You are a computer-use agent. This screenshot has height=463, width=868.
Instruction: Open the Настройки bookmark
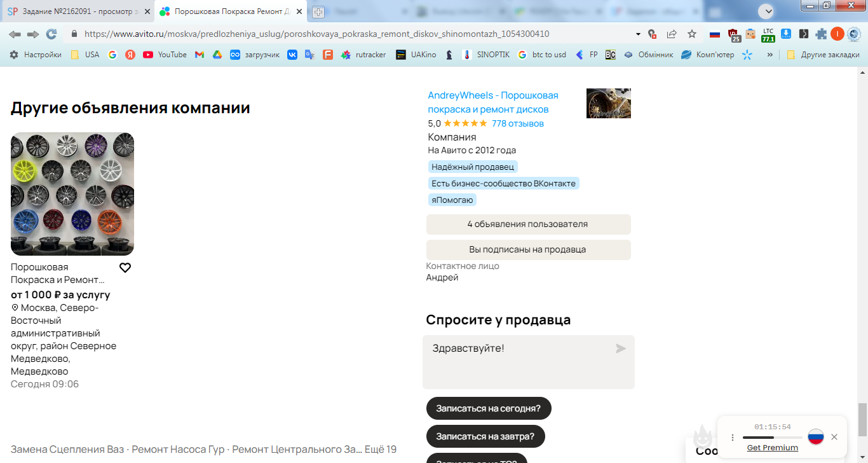pos(36,55)
